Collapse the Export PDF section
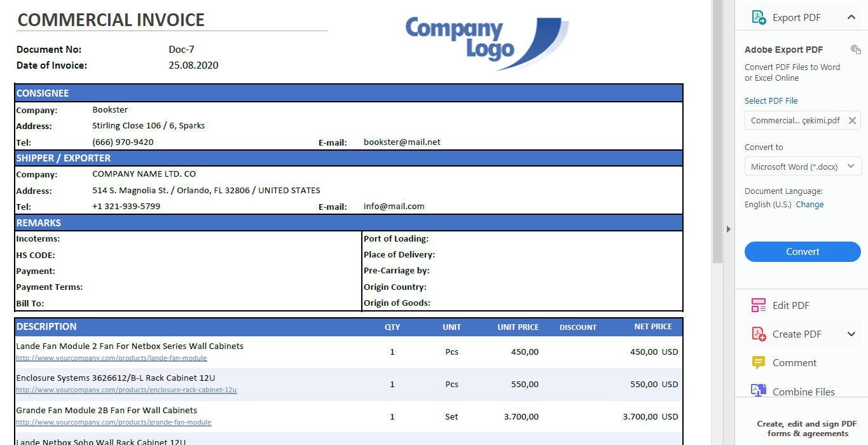This screenshot has width=868, height=445. [x=851, y=17]
